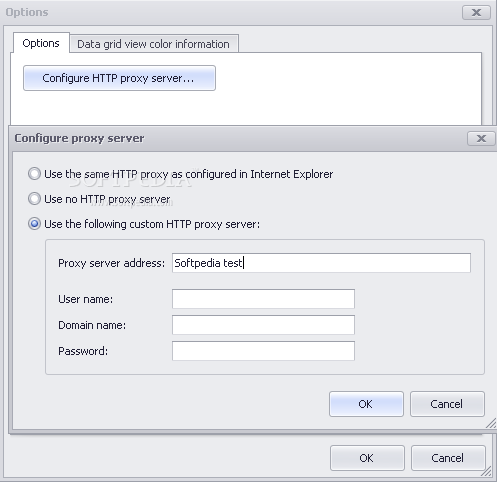497x482 pixels.
Task: Click the Password input field
Action: pyautogui.click(x=263, y=351)
